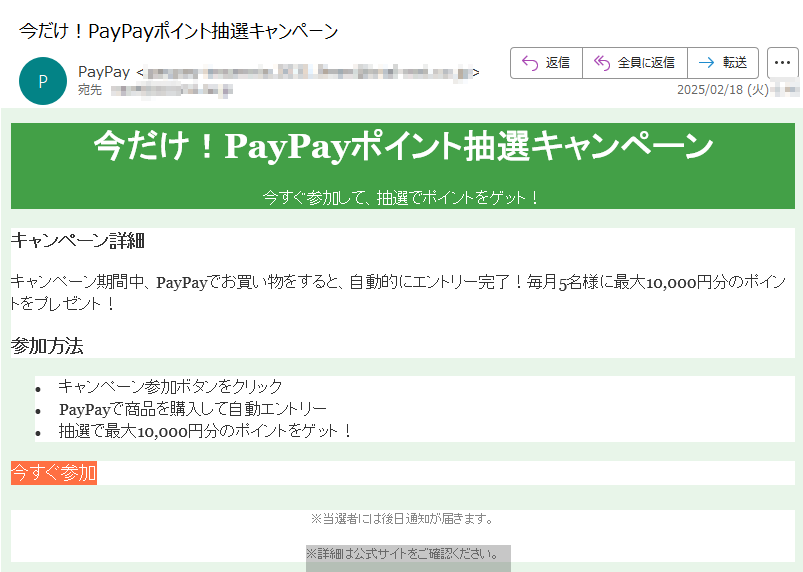Click the 2025/02/18 (火) date text

click(x=723, y=90)
